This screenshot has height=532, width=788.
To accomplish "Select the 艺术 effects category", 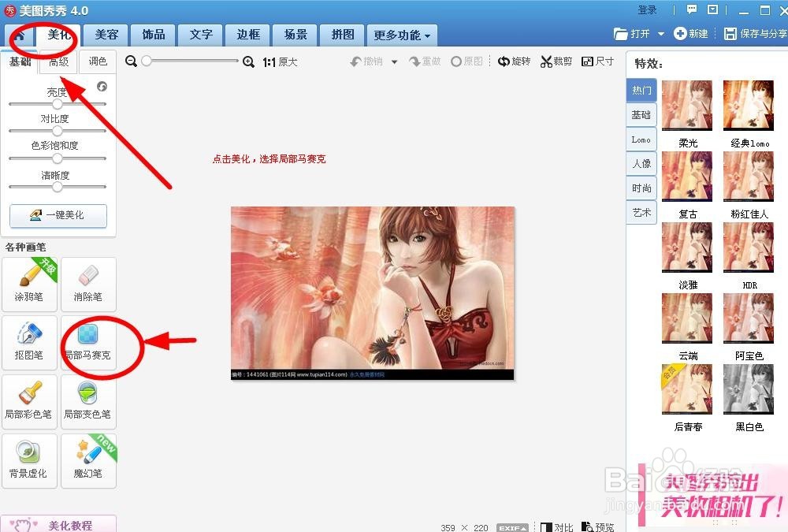I will point(641,213).
